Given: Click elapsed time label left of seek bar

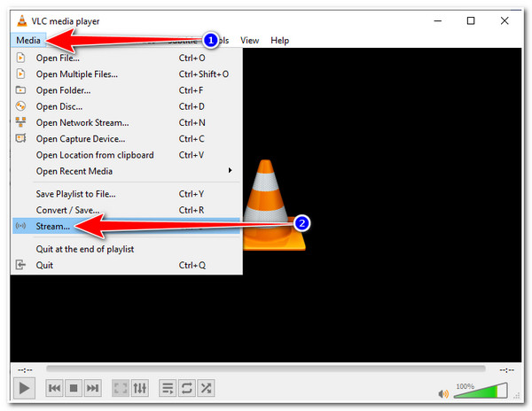Looking at the screenshot, I should pos(25,369).
